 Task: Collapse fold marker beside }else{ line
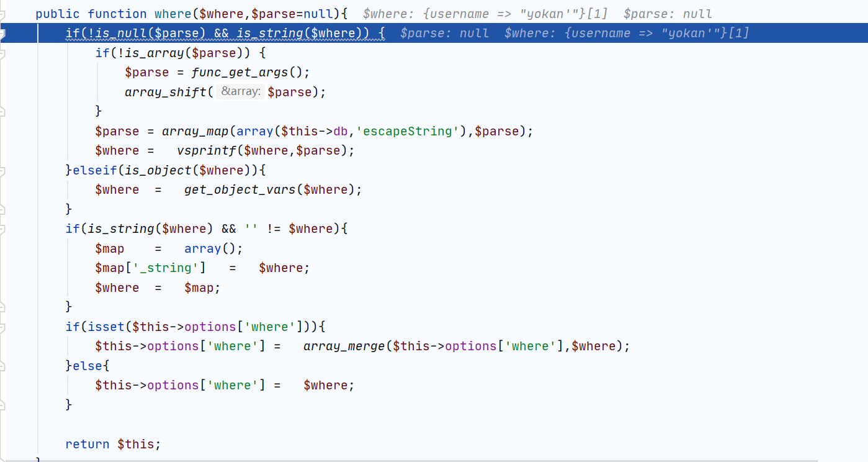coord(2,366)
